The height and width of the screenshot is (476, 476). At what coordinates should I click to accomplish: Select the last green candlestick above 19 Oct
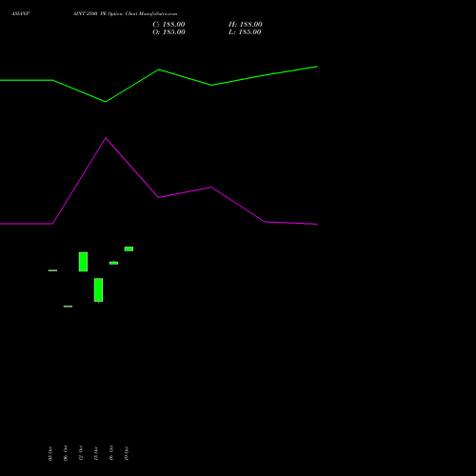129,248
